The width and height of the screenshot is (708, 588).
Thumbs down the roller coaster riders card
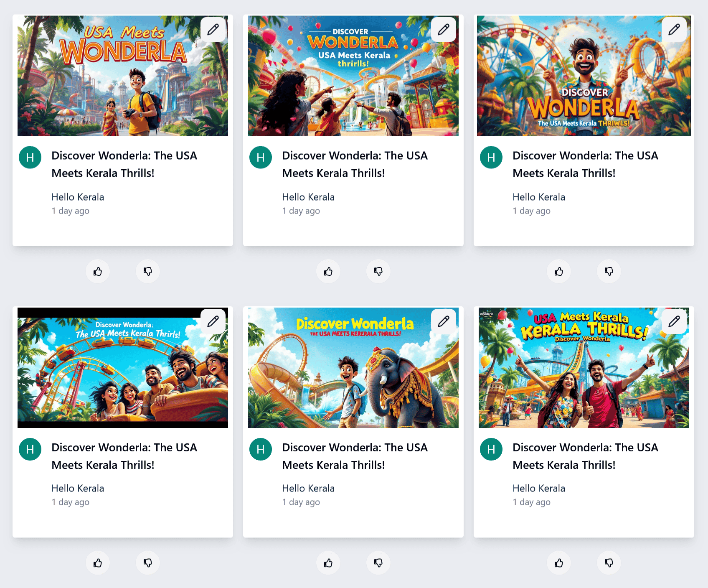coord(148,563)
